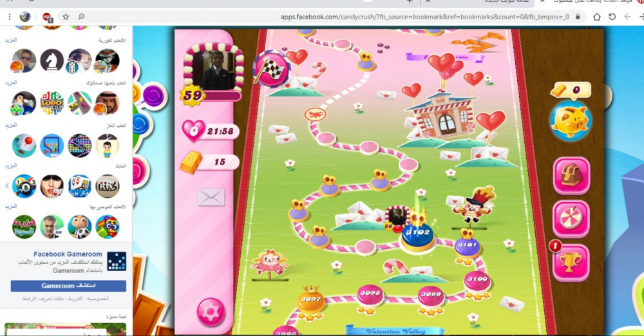Open the poker cards game icon
The width and height of the screenshot is (644, 336).
[80, 186]
